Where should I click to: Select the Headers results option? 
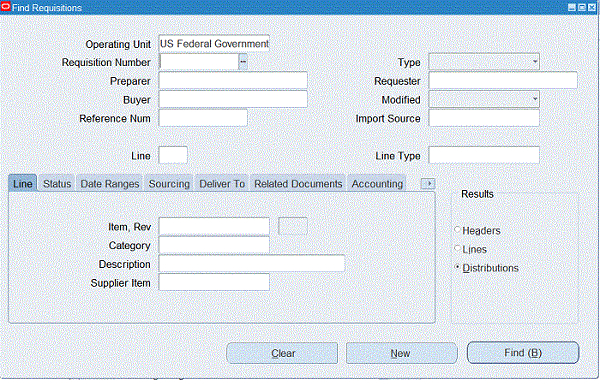[457, 230]
